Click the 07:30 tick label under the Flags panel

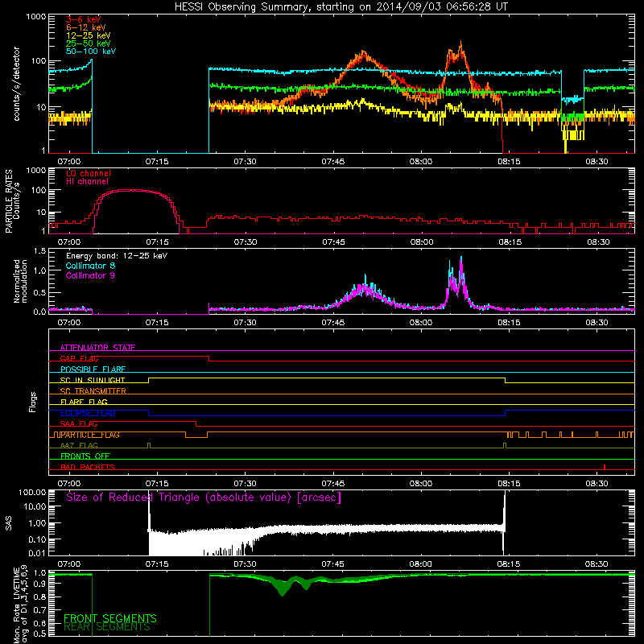246,484
